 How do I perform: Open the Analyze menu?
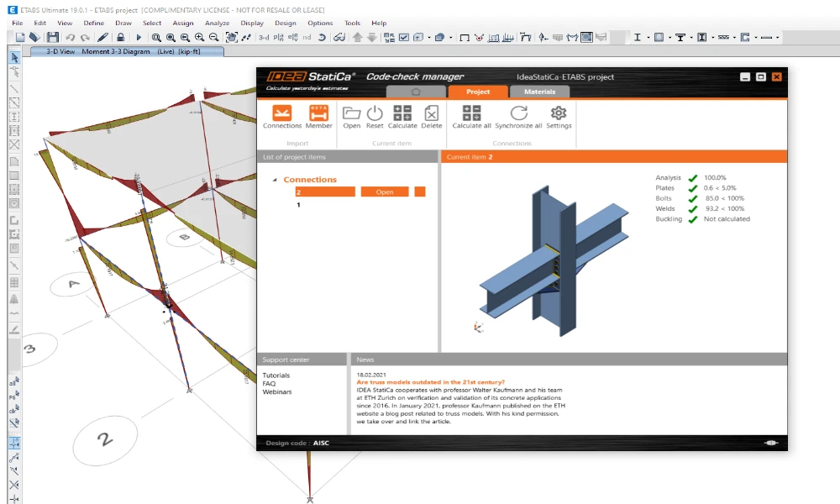click(217, 23)
